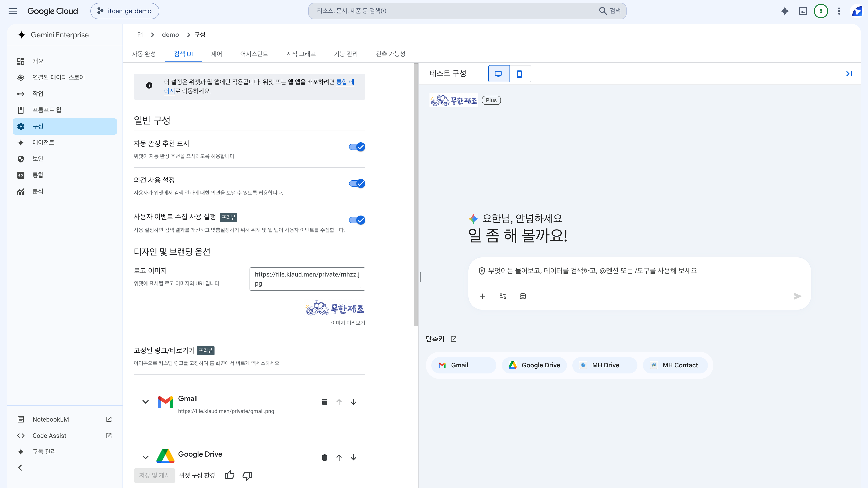Open 연결된 데이터 스토어 in sidebar

click(65, 77)
